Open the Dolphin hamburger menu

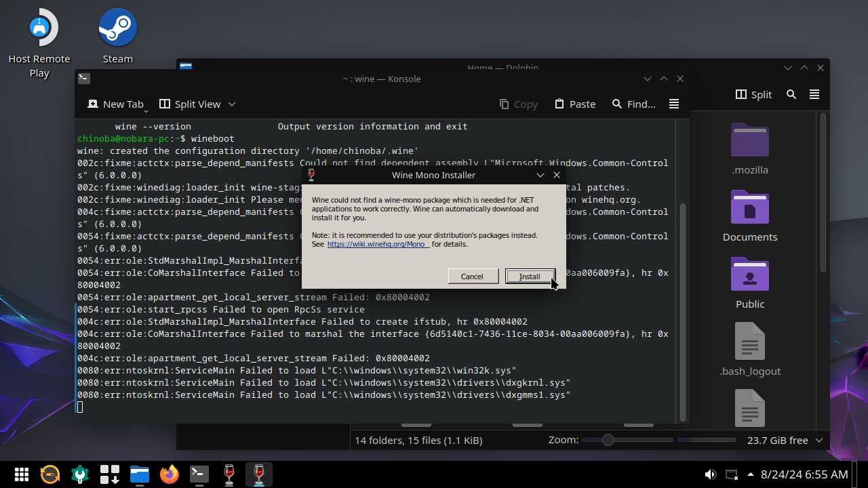pyautogui.click(x=814, y=94)
